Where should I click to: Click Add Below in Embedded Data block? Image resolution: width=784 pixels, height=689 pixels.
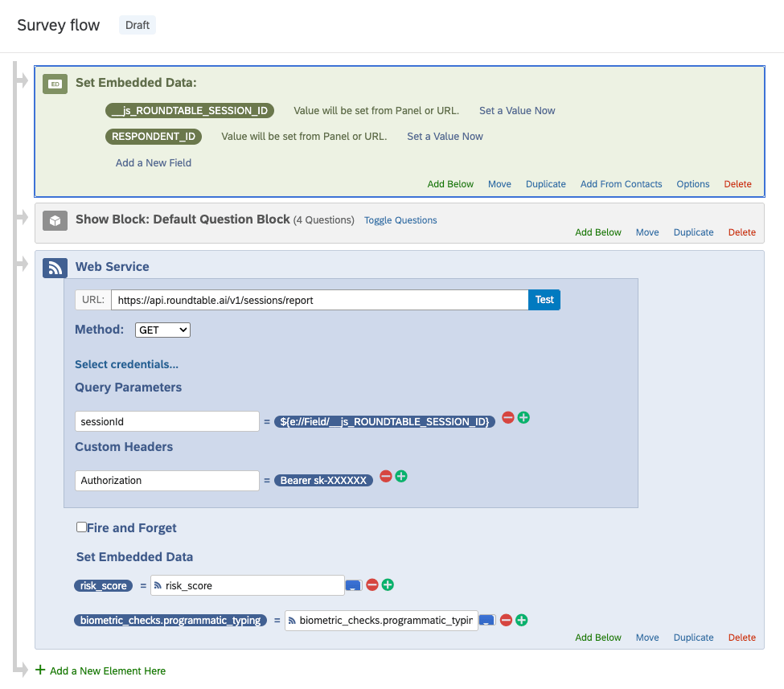tap(450, 184)
